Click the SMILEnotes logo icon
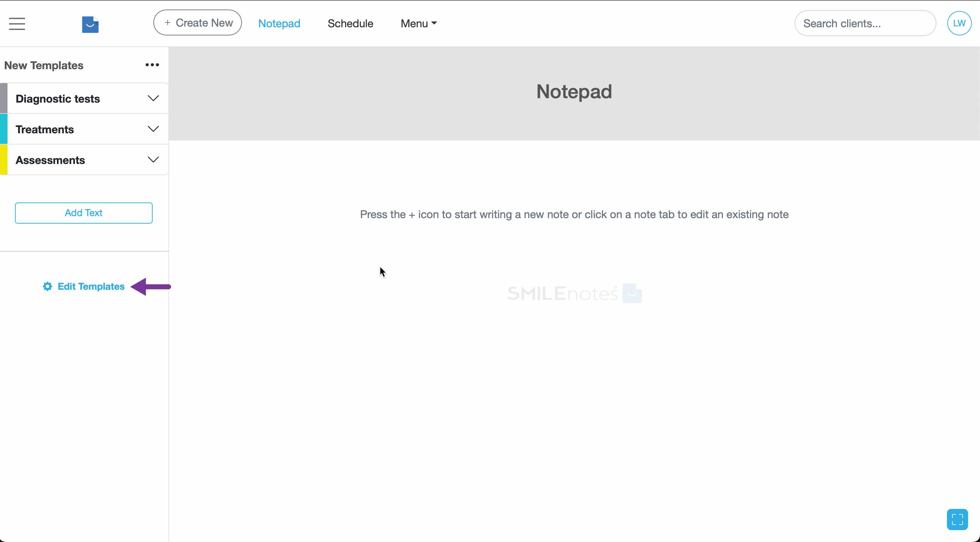Image resolution: width=980 pixels, height=542 pixels. point(90,24)
